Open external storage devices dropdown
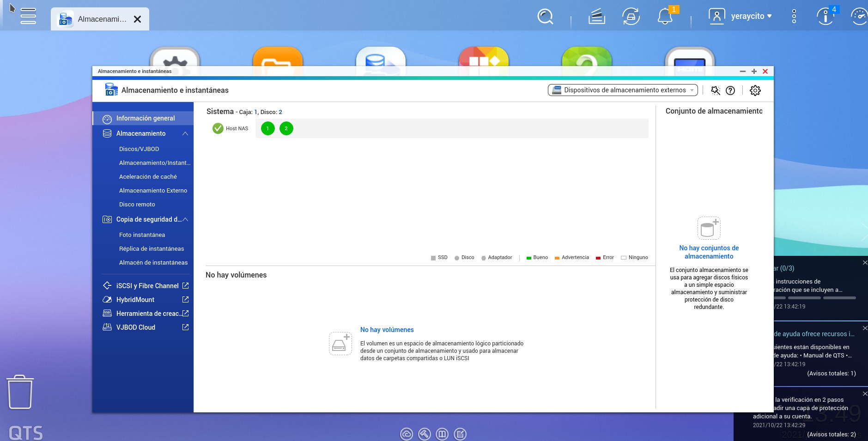The width and height of the screenshot is (868, 441). 623,90
